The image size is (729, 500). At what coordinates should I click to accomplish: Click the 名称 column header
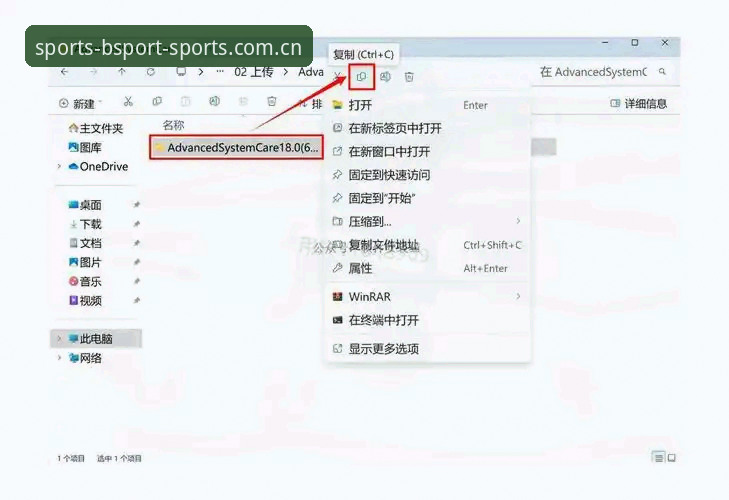[x=173, y=125]
